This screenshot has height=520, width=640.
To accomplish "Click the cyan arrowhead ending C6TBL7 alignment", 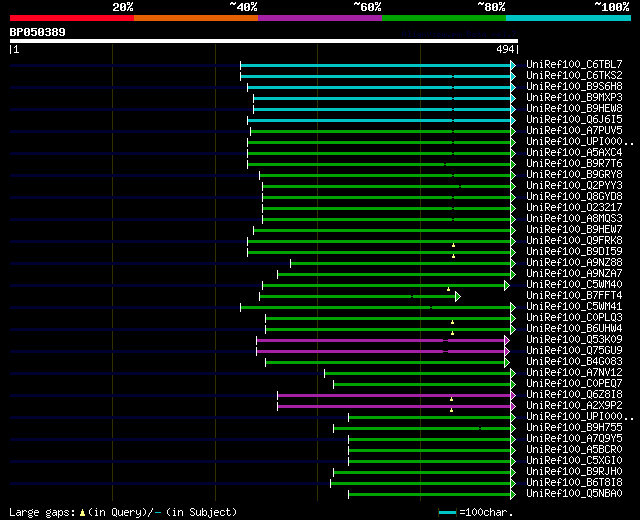I will (513, 65).
